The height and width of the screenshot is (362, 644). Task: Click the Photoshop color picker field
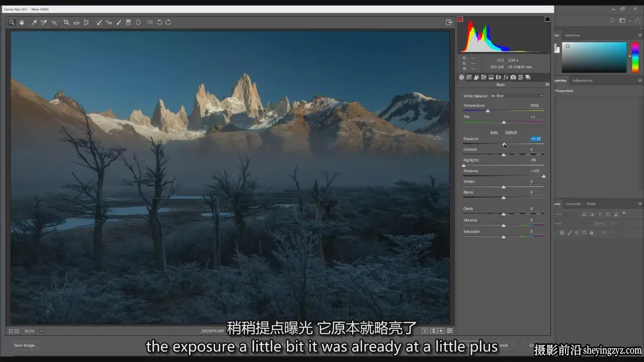pos(594,57)
